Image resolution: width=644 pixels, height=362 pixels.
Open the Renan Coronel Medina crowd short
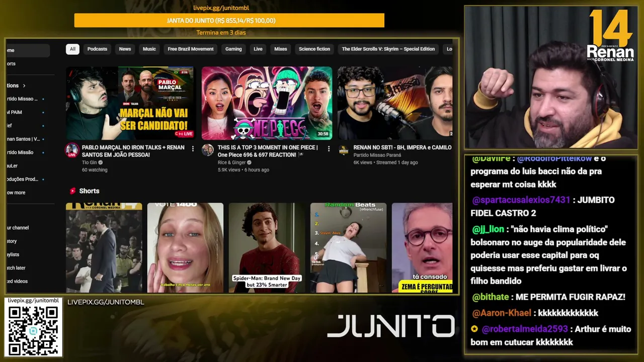[x=104, y=248]
